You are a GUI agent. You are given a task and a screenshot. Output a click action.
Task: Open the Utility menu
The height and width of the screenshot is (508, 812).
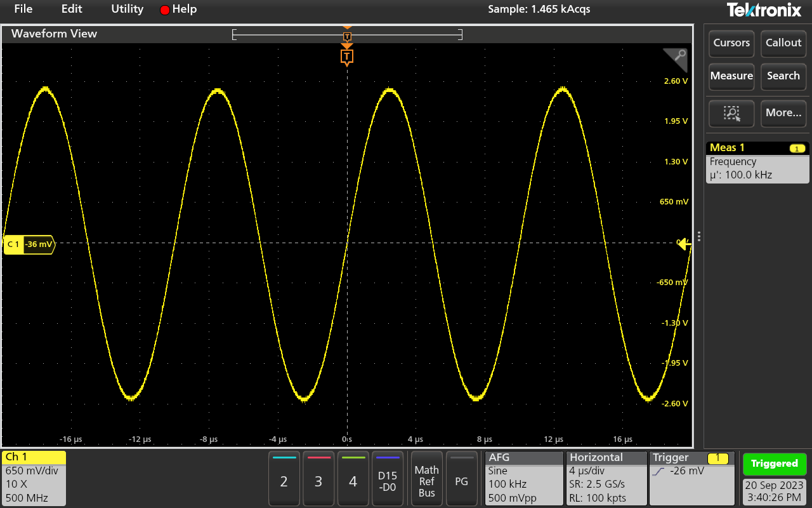click(127, 9)
